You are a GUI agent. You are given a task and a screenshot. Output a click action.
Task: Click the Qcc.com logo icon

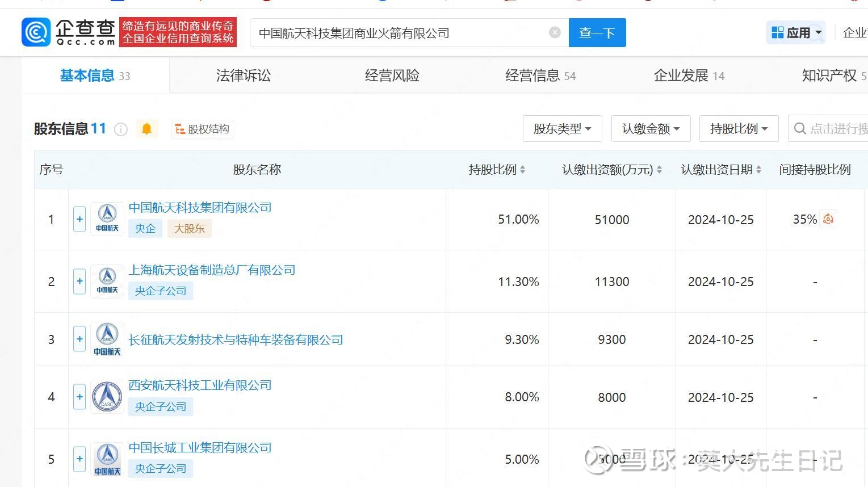point(36,32)
